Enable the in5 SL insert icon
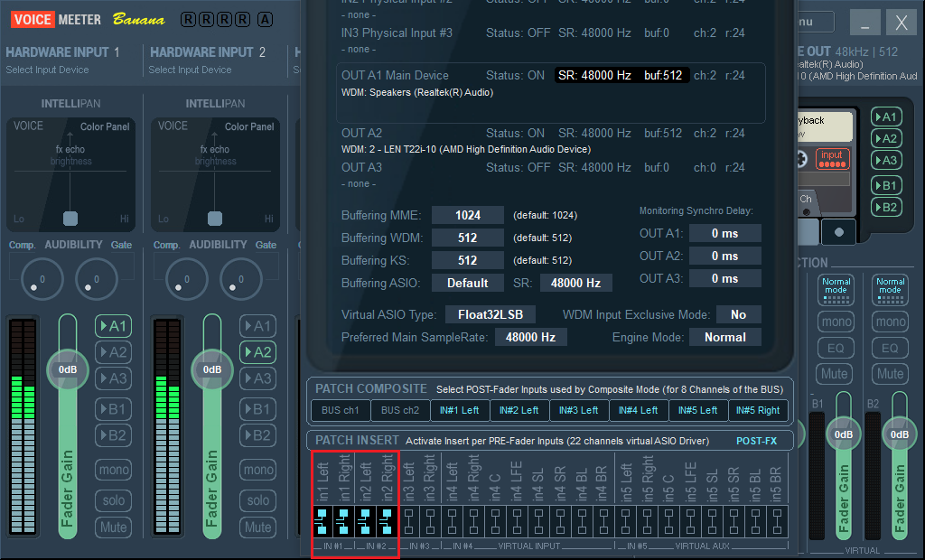 [712, 522]
